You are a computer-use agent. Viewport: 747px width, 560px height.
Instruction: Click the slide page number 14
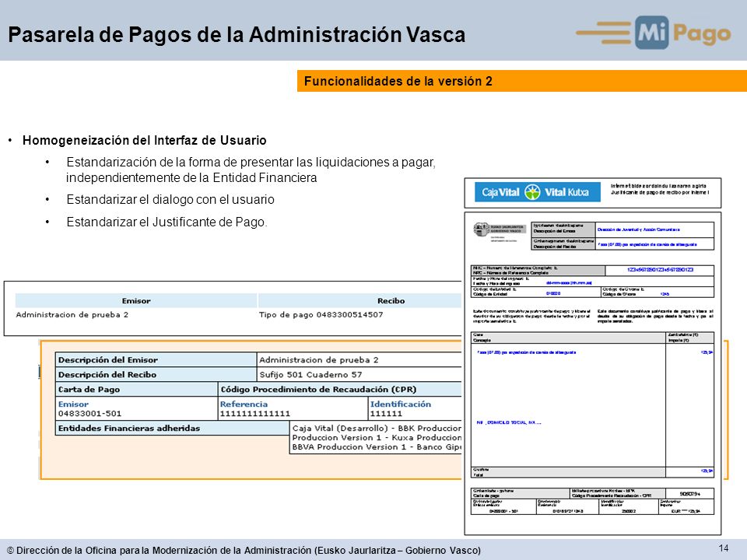pos(724,548)
